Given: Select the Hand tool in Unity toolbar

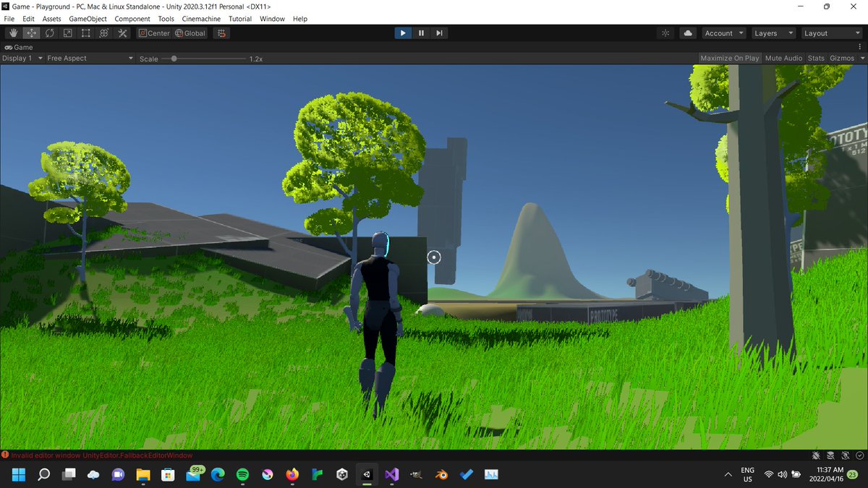Looking at the screenshot, I should coord(14,33).
